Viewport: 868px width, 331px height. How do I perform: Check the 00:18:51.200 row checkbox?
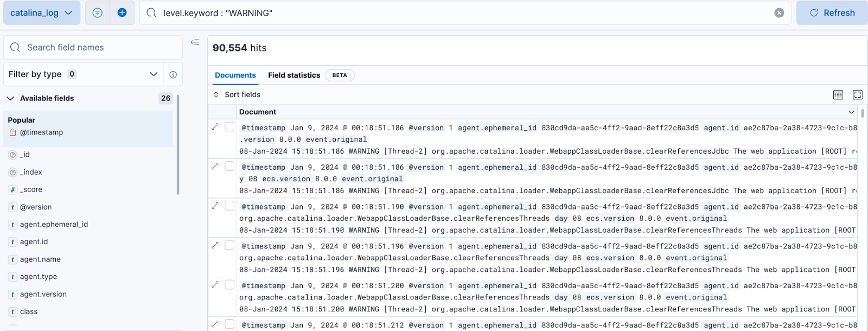click(x=229, y=284)
